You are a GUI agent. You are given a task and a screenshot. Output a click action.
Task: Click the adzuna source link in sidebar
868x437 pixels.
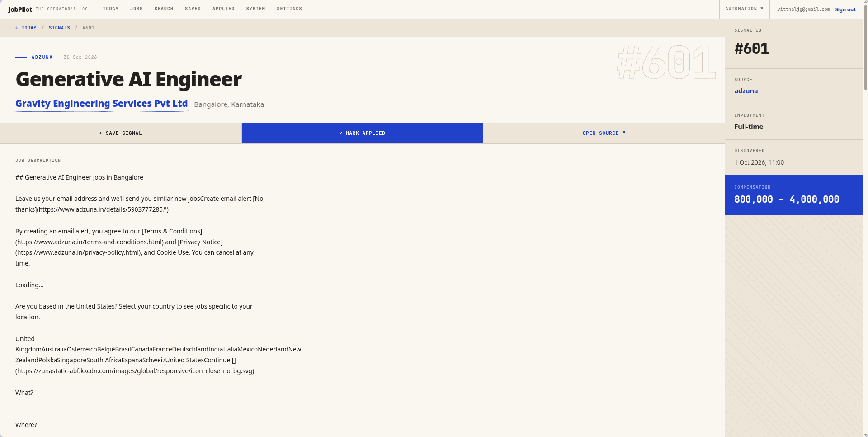746,91
